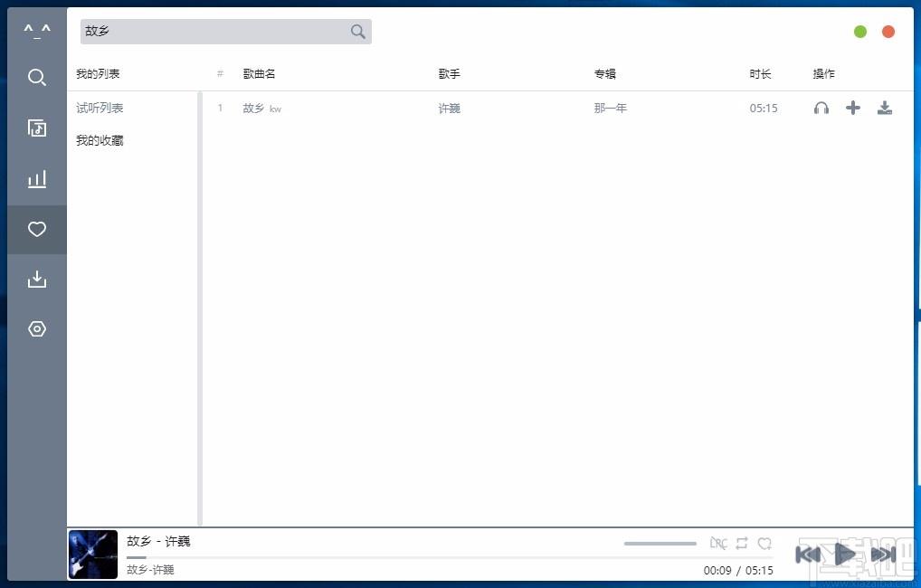
Task: Click the 操作 column header
Action: (823, 74)
